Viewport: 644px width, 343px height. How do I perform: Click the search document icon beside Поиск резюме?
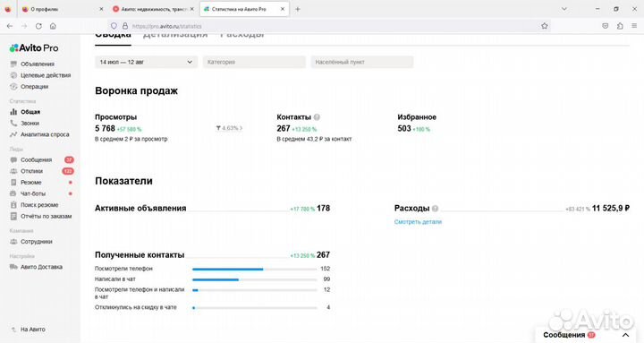pyautogui.click(x=13, y=205)
